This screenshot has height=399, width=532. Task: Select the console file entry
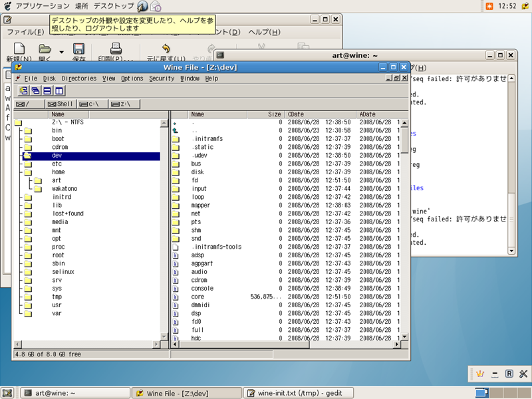coord(202,289)
